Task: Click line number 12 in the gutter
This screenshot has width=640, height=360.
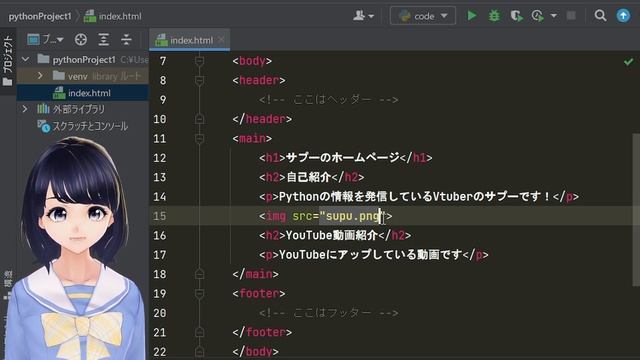Action: coord(160,158)
